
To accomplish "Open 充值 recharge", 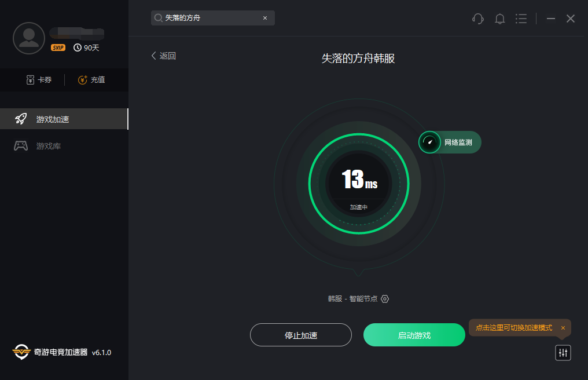I will pos(91,79).
